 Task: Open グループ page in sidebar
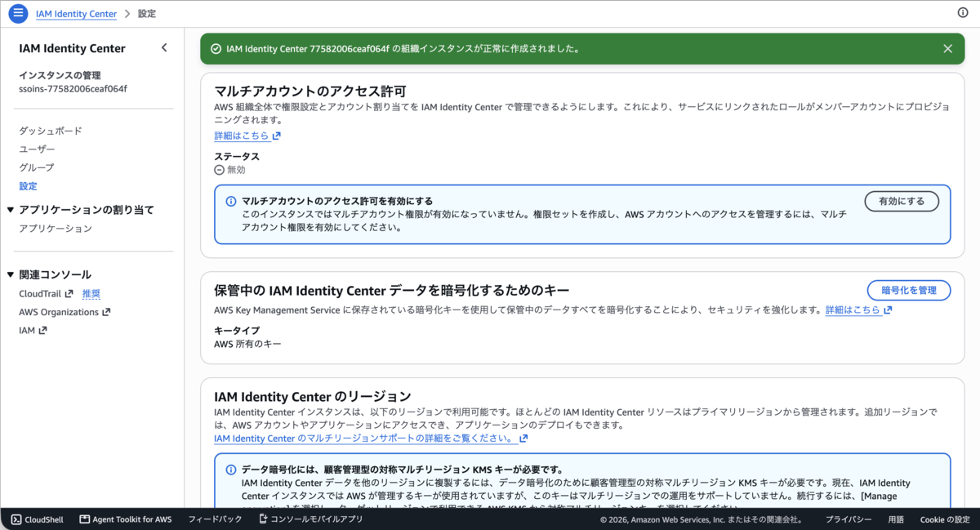(x=37, y=167)
